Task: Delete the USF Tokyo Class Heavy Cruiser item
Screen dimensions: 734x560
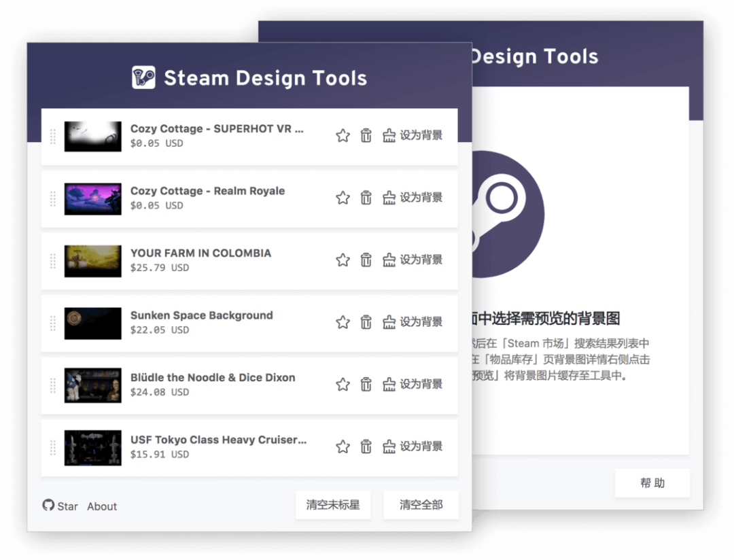Action: [366, 447]
